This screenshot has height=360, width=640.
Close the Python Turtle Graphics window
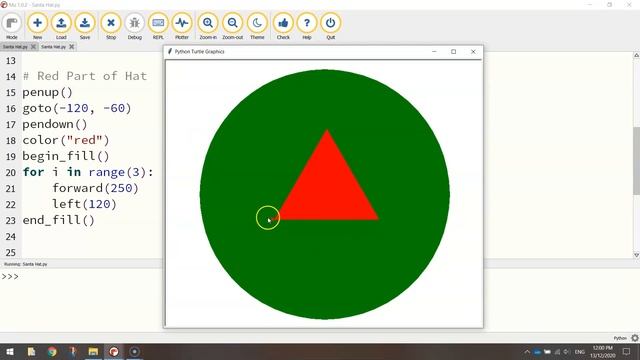[x=473, y=52]
